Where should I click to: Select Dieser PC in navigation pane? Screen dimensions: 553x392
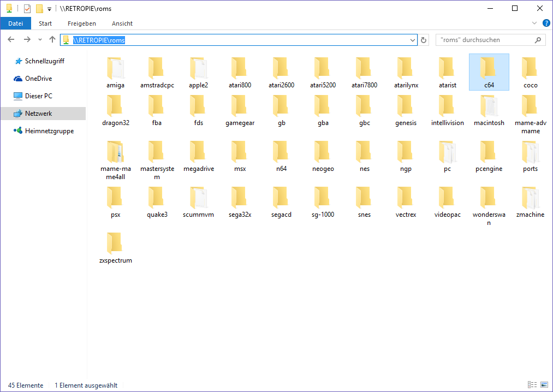coord(38,96)
